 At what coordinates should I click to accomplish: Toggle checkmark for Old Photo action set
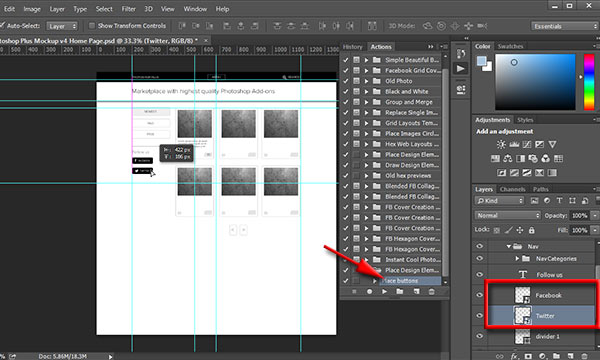(346, 81)
